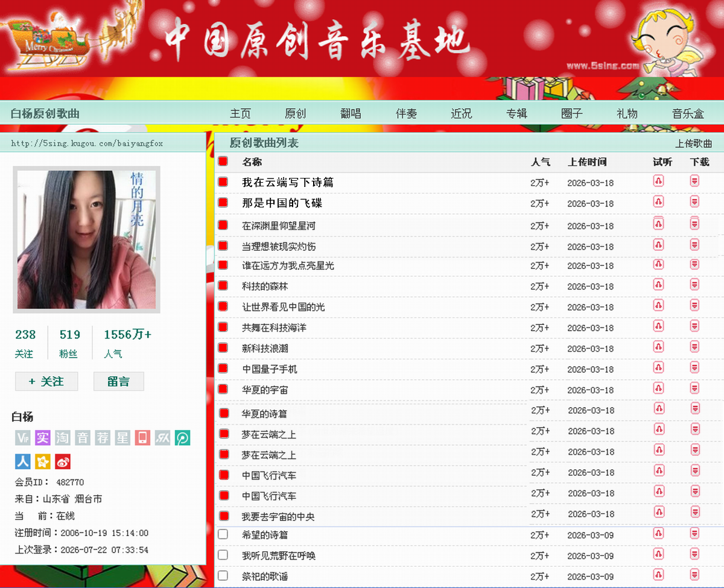This screenshot has width=724, height=588.
Task: Play preview of 让世界看见中国的光
Action: click(658, 306)
